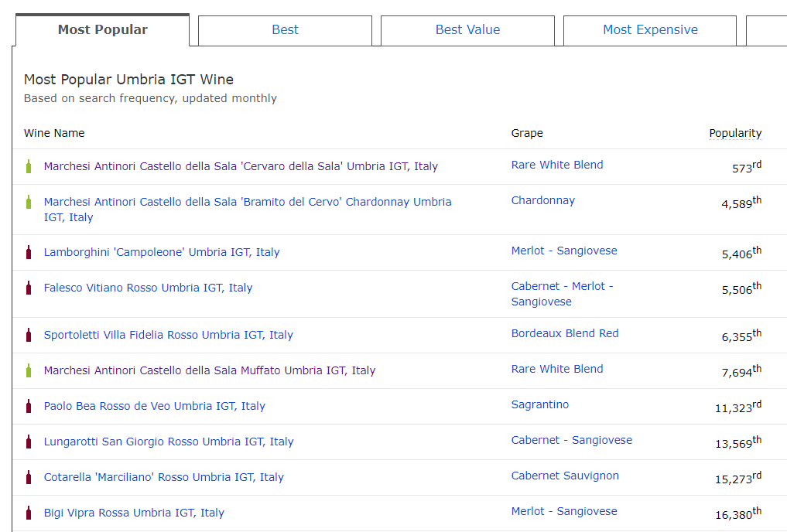The height and width of the screenshot is (532, 787).
Task: Open Sportoletti Villa Fidelia Rosso link
Action: (x=168, y=335)
